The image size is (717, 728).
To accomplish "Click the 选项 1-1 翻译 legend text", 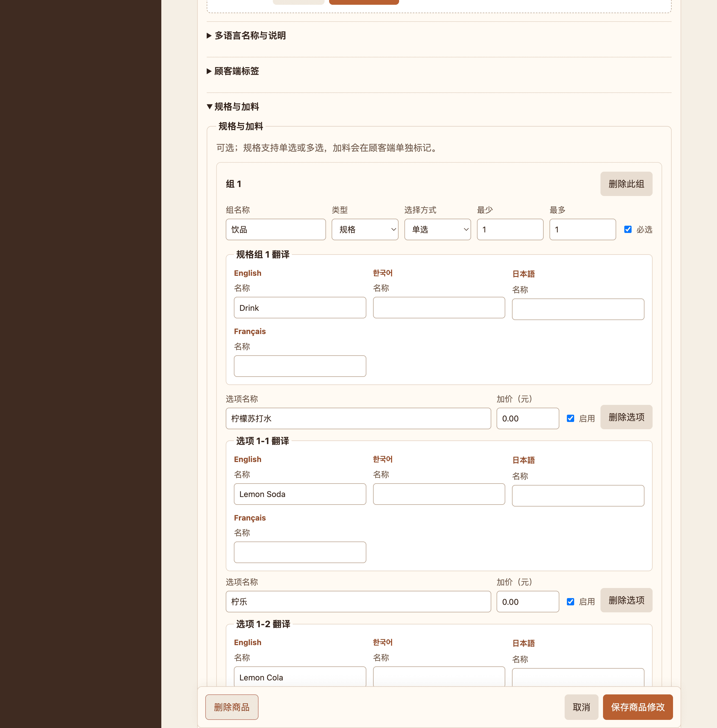I will (262, 441).
